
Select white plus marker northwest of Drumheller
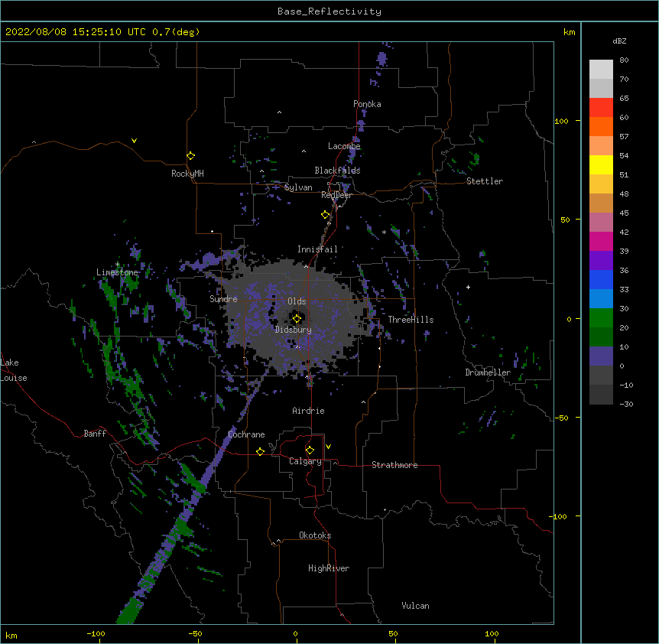click(468, 287)
